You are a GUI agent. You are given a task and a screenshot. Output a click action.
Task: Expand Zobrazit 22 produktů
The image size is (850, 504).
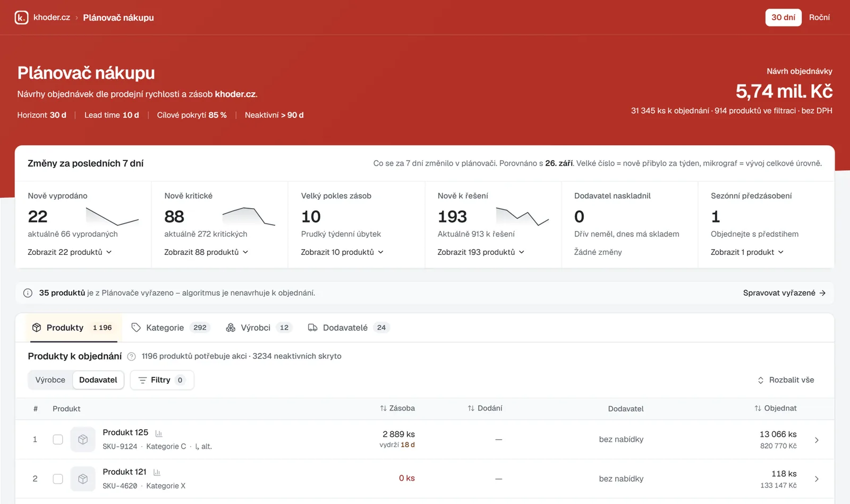coord(70,252)
